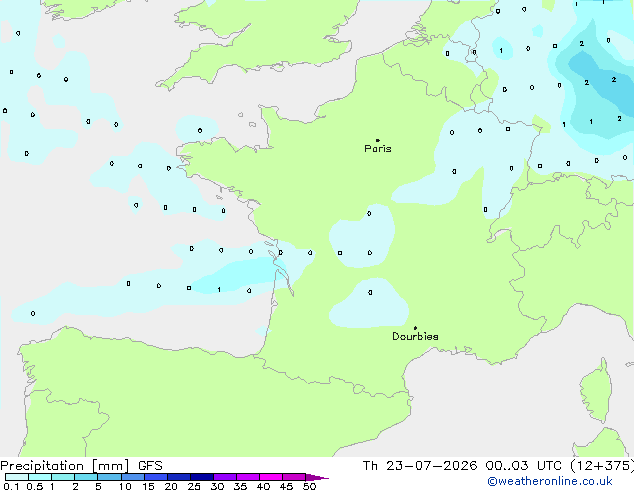Pick the 45 mm legend color swatch
This screenshot has width=634, height=490.
coord(294,477)
